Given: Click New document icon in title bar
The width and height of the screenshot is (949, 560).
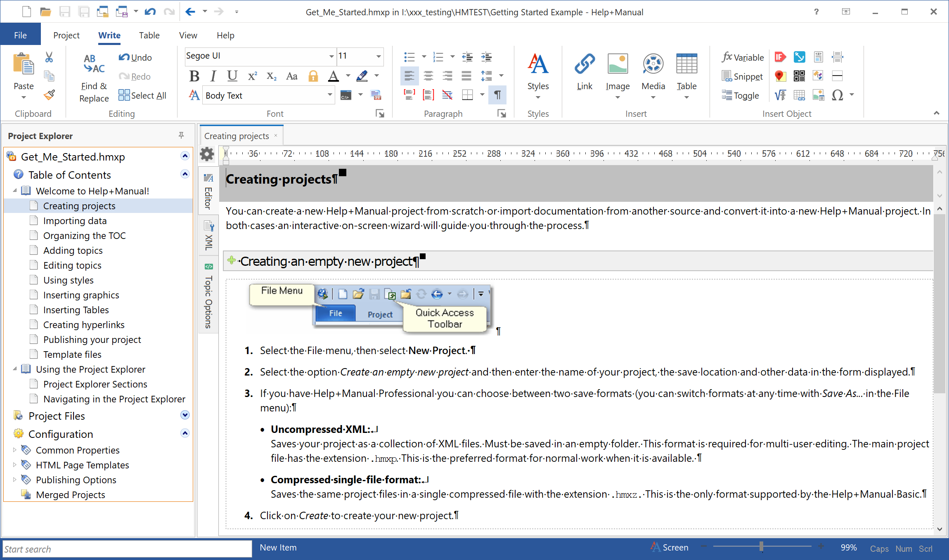Looking at the screenshot, I should (27, 12).
